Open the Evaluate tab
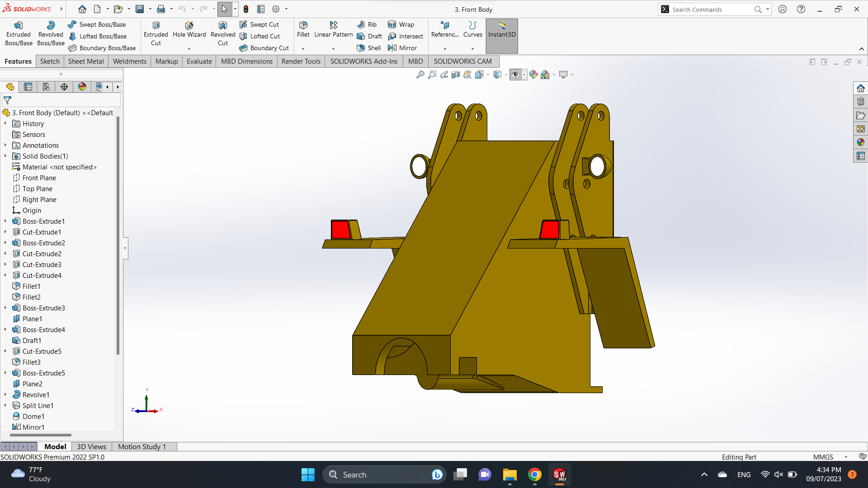 point(199,61)
